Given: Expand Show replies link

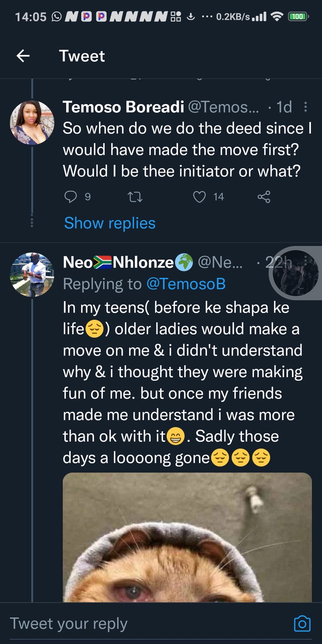Looking at the screenshot, I should [x=110, y=223].
